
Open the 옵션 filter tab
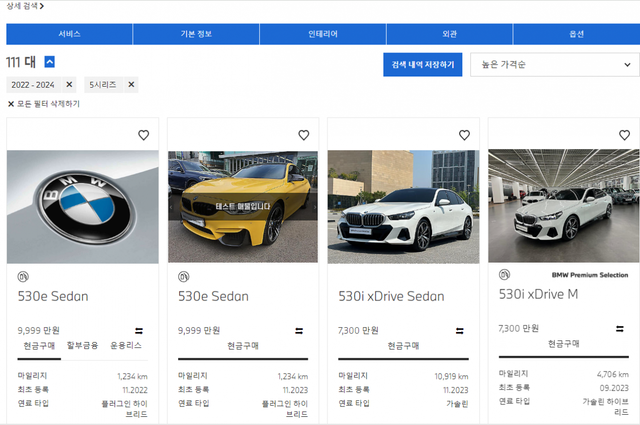[576, 34]
